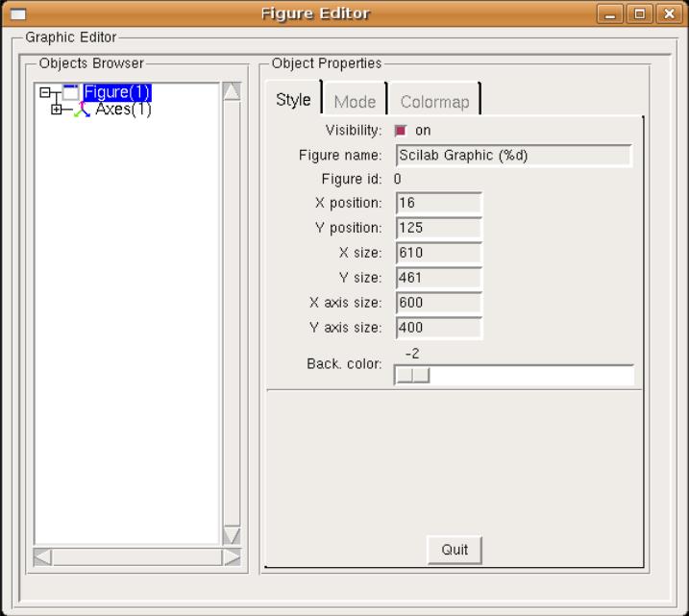Viewport: 689px width, 616px height.
Task: Click the Figure(1) window icon in tree
Action: [x=71, y=92]
